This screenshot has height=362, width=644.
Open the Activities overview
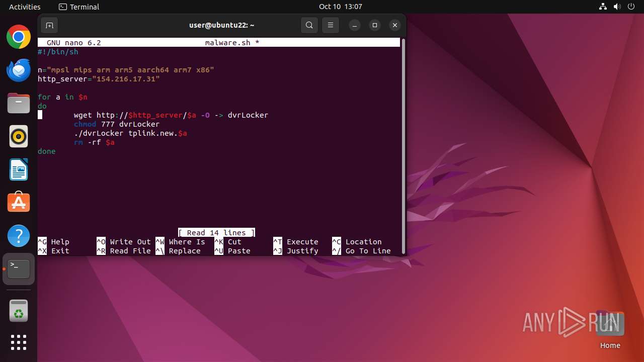pos(25,7)
